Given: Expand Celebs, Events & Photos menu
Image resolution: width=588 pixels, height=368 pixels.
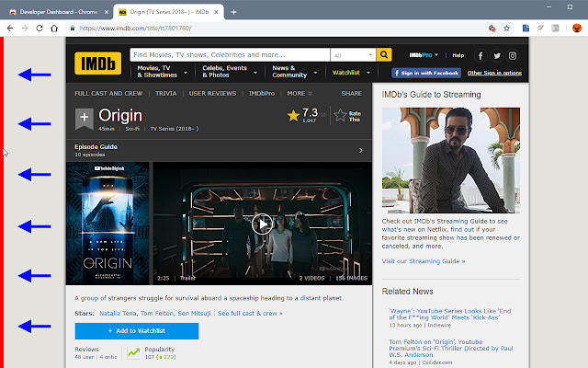Looking at the screenshot, I should (x=230, y=72).
